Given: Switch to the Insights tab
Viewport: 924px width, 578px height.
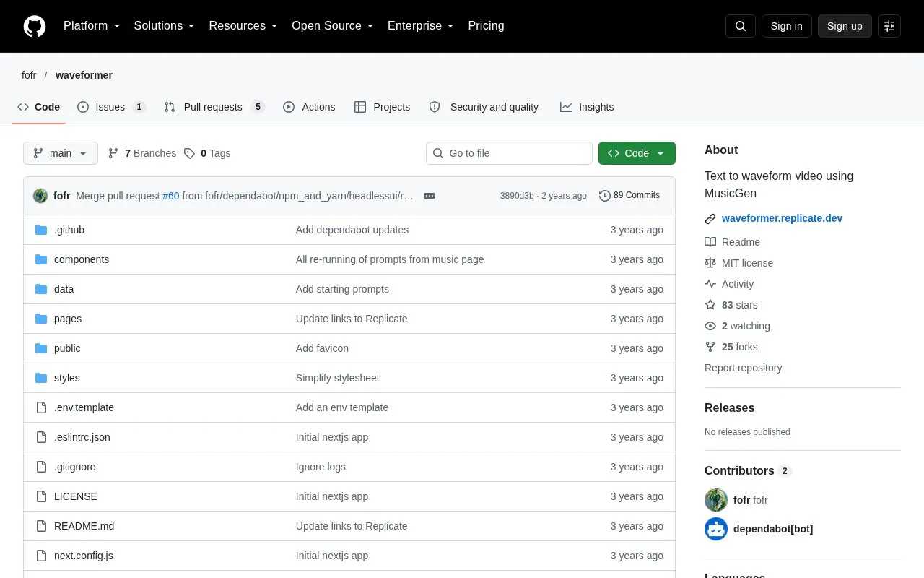Looking at the screenshot, I should 587,107.
